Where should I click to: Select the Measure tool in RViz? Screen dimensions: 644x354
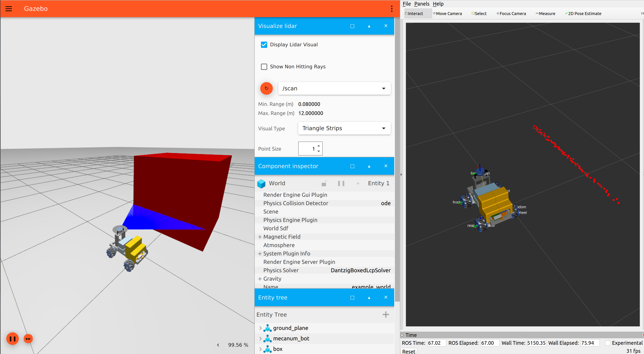(x=545, y=13)
